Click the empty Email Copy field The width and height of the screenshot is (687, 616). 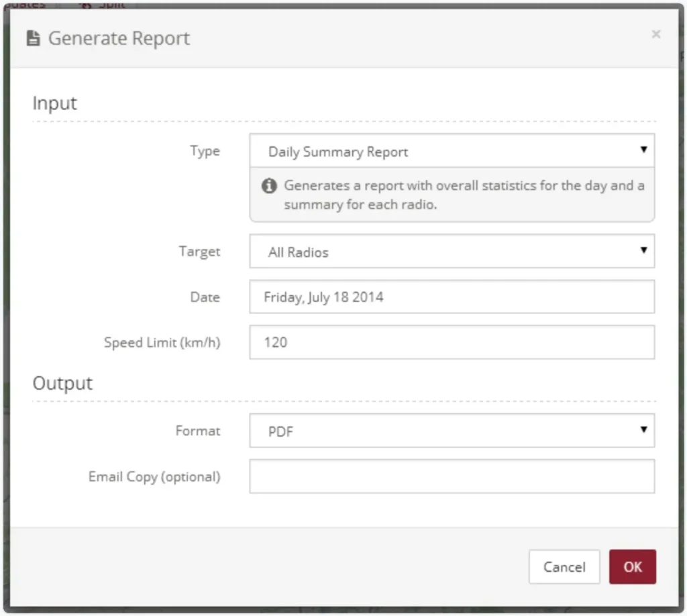pos(452,476)
